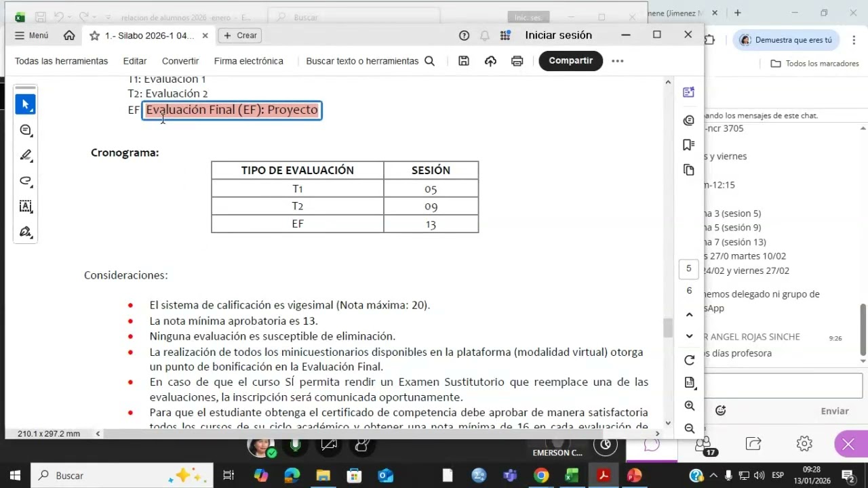The width and height of the screenshot is (868, 488).
Task: Choose the Add comment tool
Action: tap(26, 130)
